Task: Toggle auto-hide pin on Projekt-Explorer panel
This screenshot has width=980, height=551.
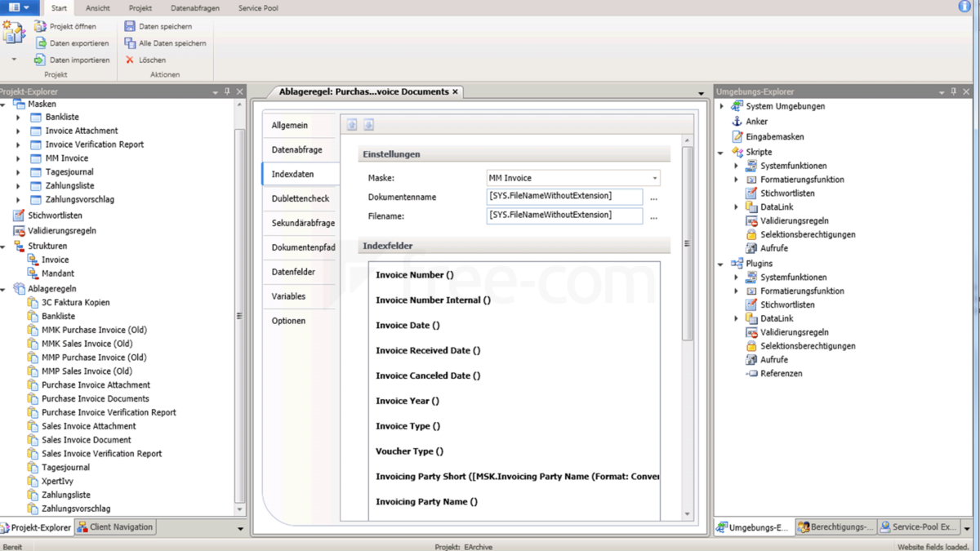Action: [x=226, y=91]
